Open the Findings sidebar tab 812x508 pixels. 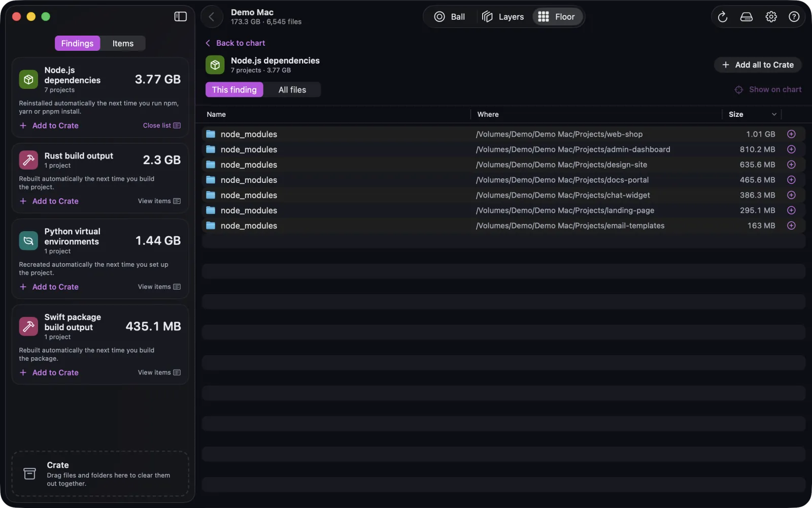point(77,43)
